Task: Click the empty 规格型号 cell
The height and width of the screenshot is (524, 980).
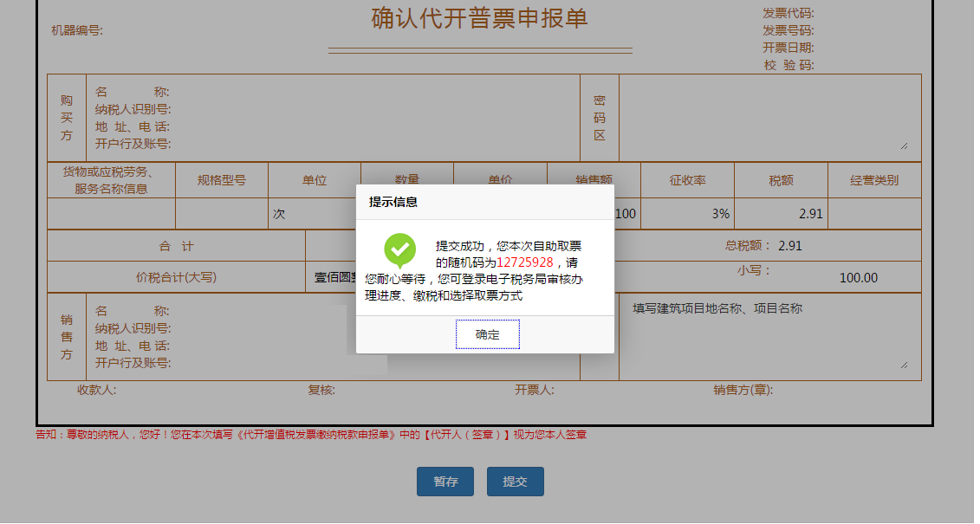Action: (222, 214)
